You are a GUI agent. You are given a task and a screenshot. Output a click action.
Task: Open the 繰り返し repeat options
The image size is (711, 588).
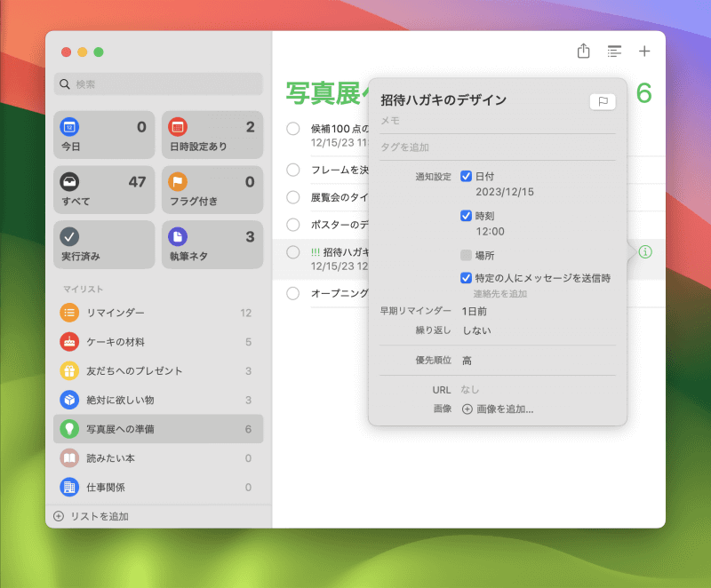pyautogui.click(x=477, y=330)
